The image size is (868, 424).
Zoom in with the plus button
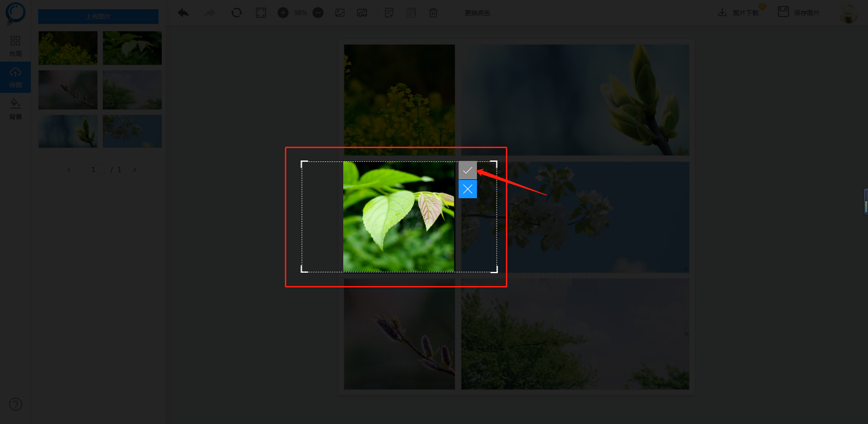coord(283,13)
